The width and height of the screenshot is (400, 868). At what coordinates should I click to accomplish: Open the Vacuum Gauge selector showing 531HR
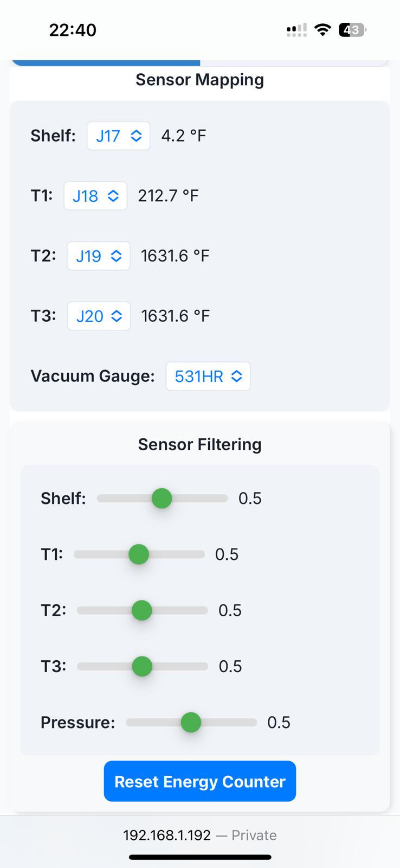[208, 376]
